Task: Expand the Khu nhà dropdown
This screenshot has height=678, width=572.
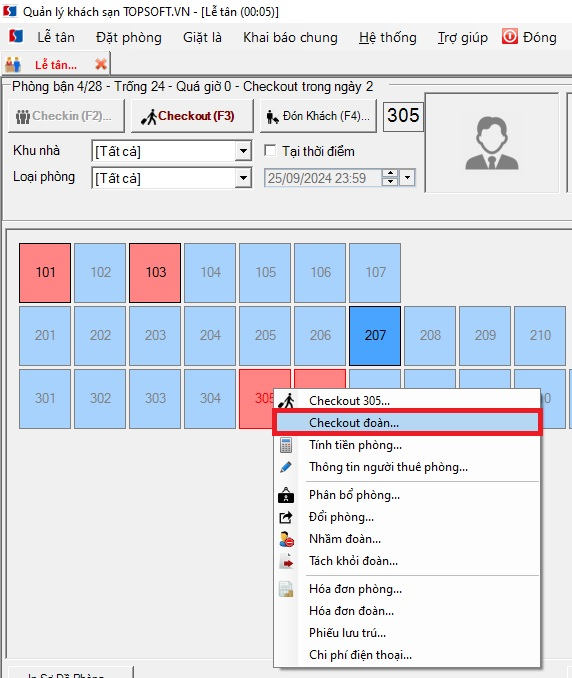Action: (243, 151)
